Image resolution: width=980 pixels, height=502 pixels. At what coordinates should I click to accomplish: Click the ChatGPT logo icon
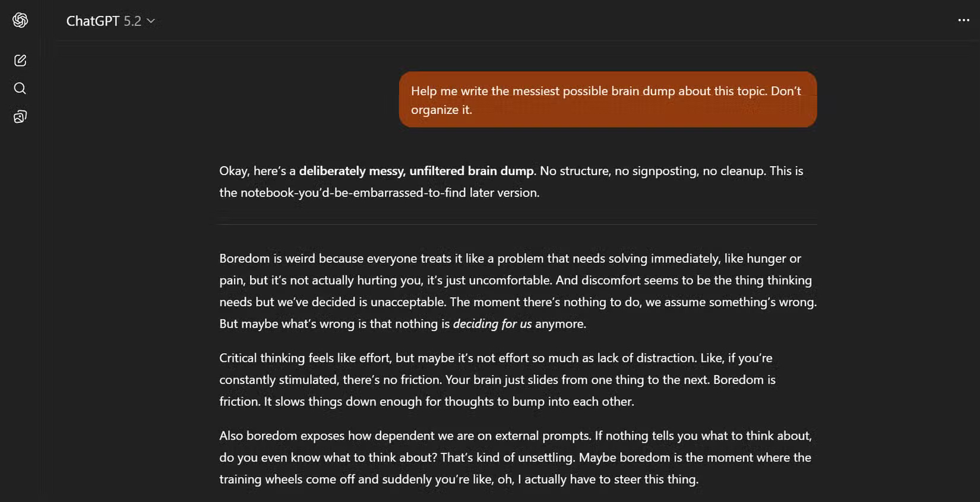point(20,20)
